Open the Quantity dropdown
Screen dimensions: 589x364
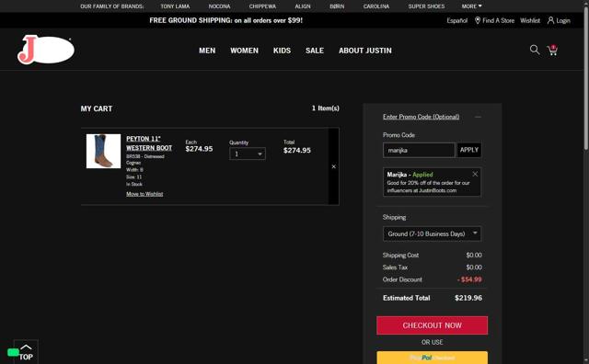248,154
